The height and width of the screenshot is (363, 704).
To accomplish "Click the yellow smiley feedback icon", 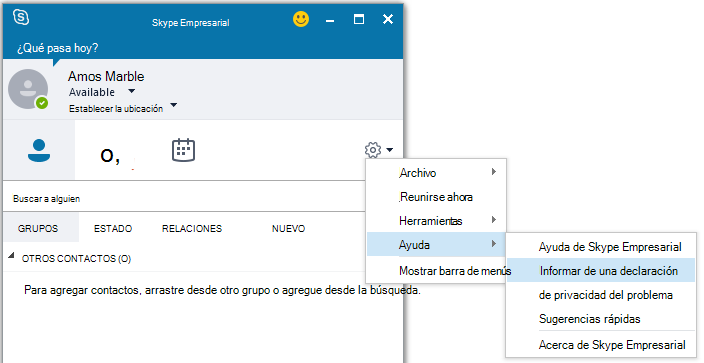I will 301,19.
